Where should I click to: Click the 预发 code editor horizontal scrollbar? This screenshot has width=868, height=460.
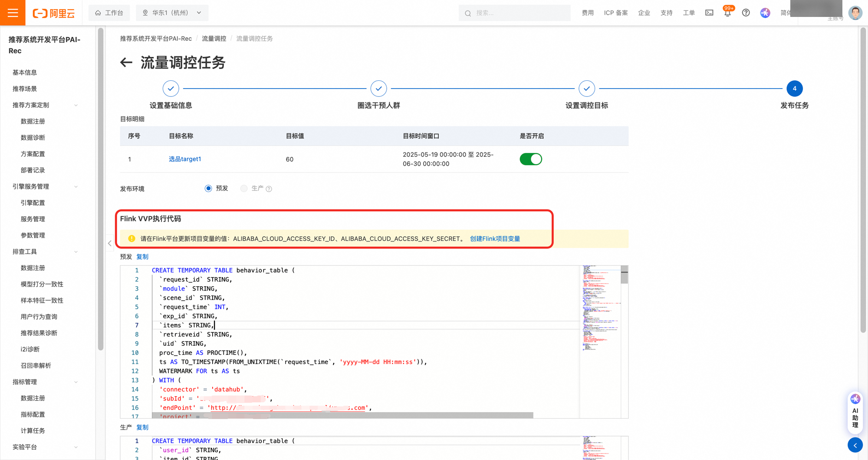pyautogui.click(x=343, y=415)
